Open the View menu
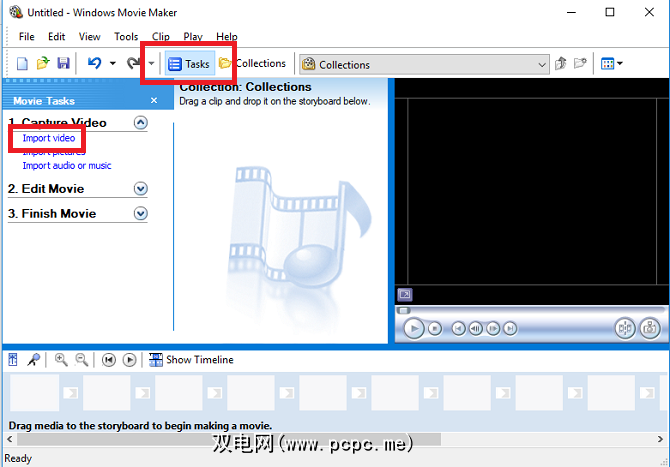670x467 pixels. 89,37
